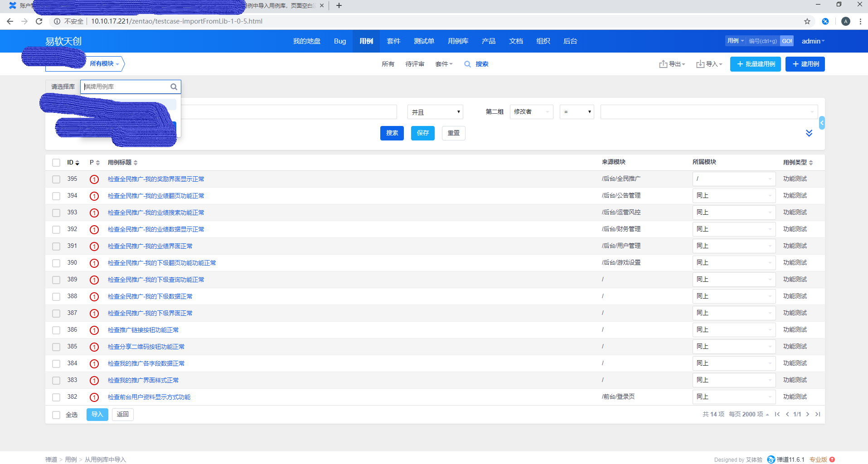Open the admin user menu
The height and width of the screenshot is (464, 868).
(x=813, y=41)
